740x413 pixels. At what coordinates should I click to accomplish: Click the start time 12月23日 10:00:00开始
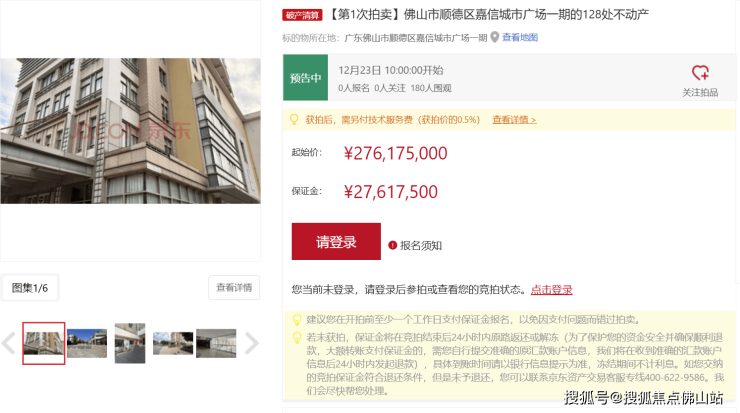[x=391, y=70]
